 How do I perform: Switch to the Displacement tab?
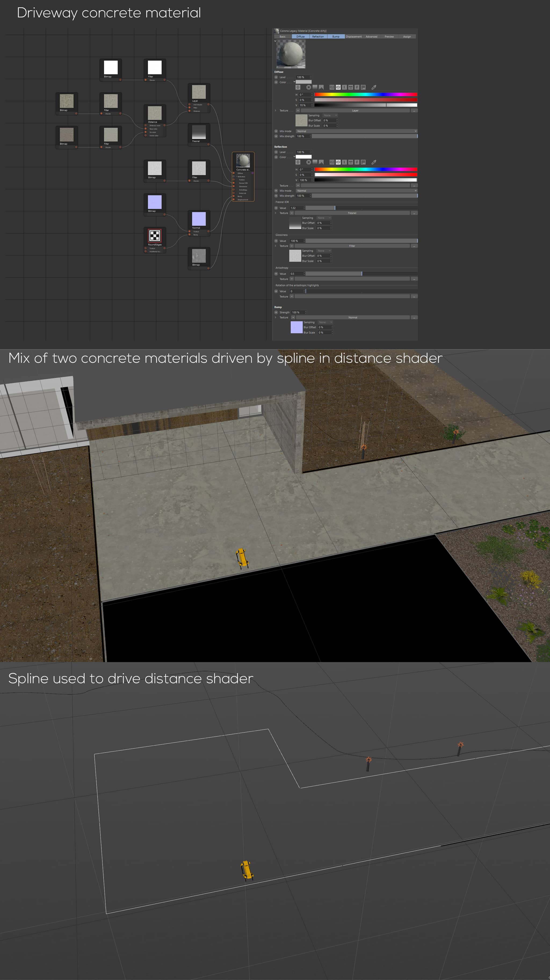pyautogui.click(x=353, y=37)
